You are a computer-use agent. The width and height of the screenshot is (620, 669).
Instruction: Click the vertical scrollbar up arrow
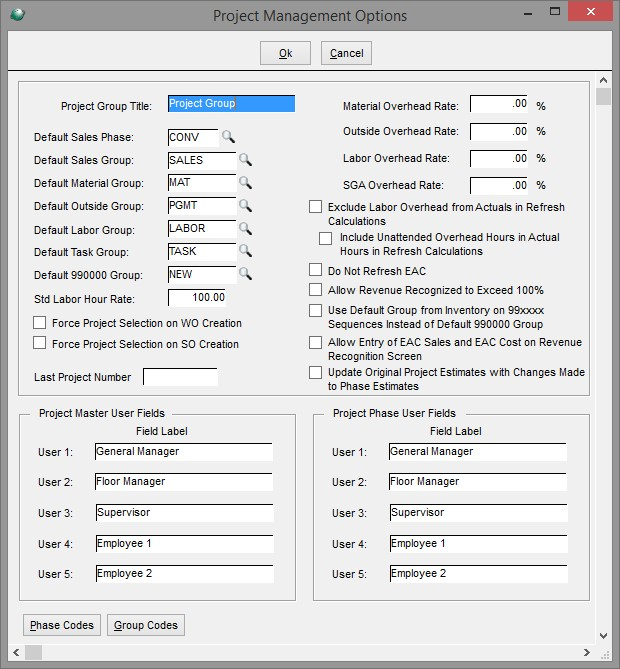click(x=603, y=80)
